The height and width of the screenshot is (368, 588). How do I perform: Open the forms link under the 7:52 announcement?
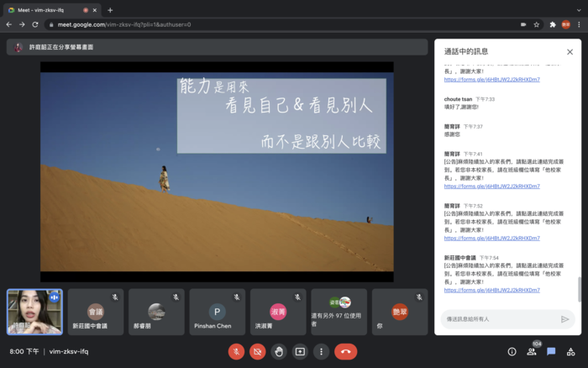click(492, 239)
